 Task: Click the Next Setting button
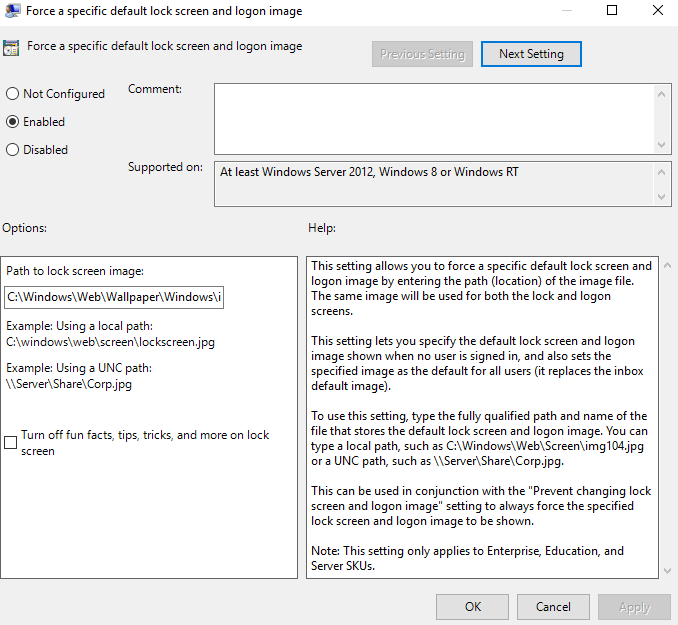(531, 54)
